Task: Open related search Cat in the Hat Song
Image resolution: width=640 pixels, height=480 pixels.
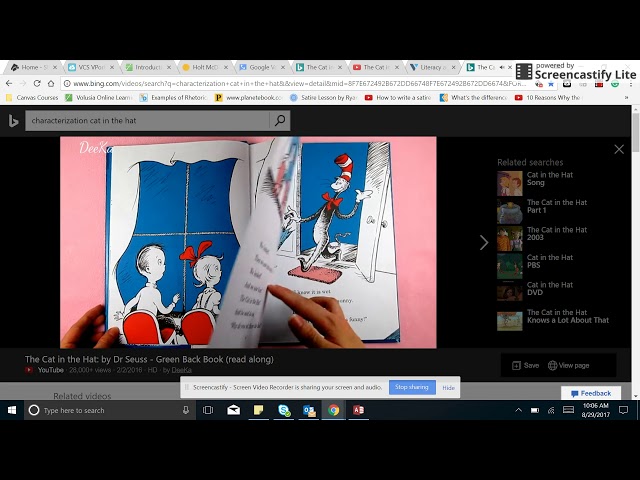Action: point(536,183)
